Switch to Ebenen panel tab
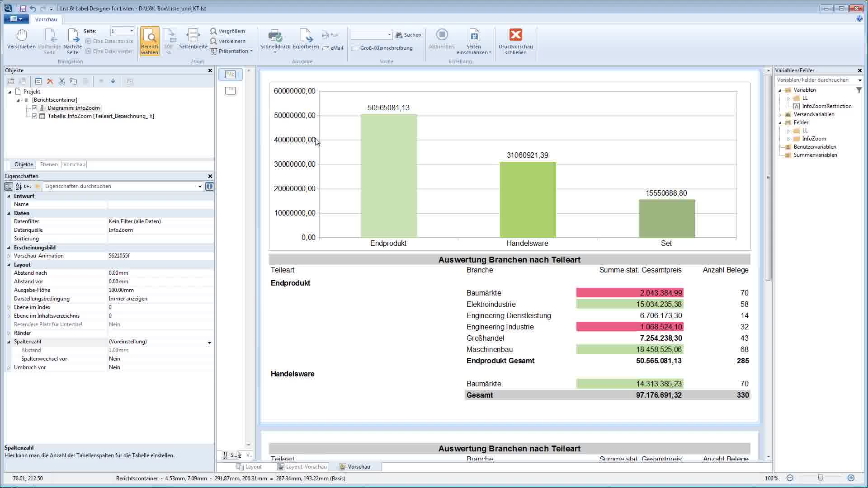Screen dimensions: 868x488 click(49, 164)
